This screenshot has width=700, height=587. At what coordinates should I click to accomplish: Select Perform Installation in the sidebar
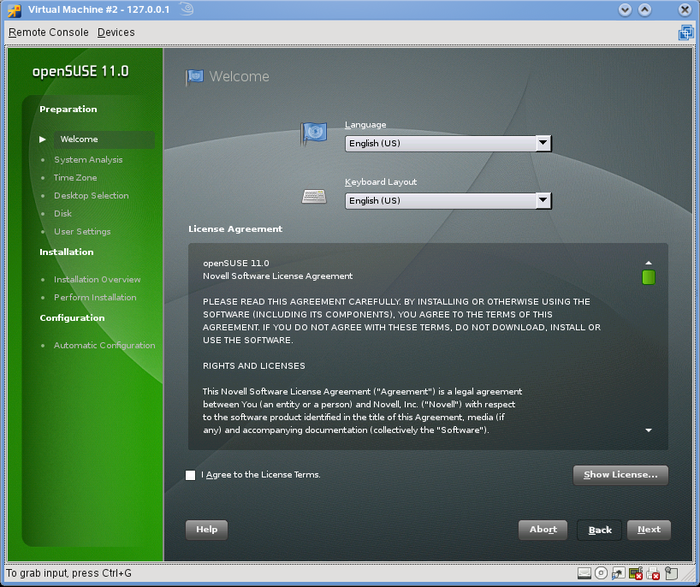click(x=95, y=297)
